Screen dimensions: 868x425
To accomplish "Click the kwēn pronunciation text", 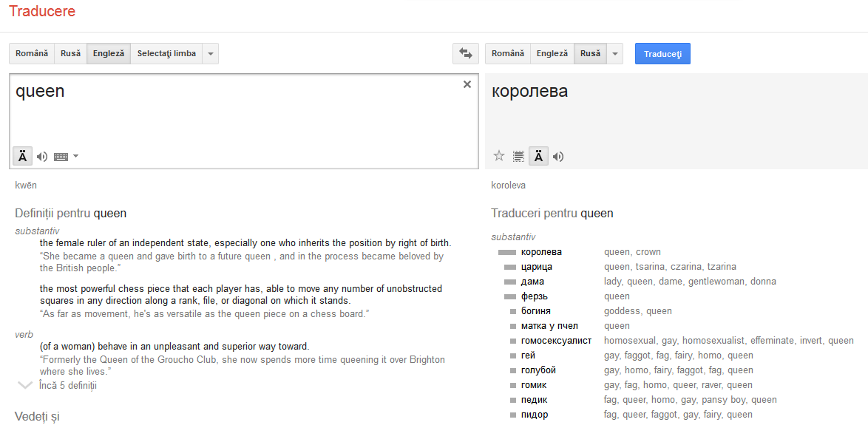I will 26,186.
